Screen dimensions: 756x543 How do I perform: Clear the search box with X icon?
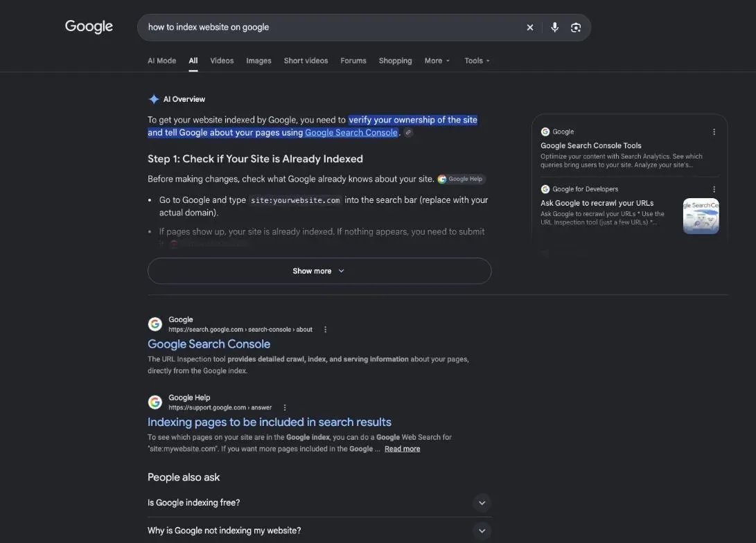click(x=530, y=28)
